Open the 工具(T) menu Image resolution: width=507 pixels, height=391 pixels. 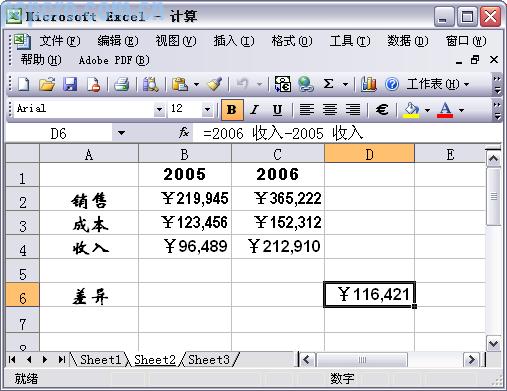pyautogui.click(x=350, y=41)
